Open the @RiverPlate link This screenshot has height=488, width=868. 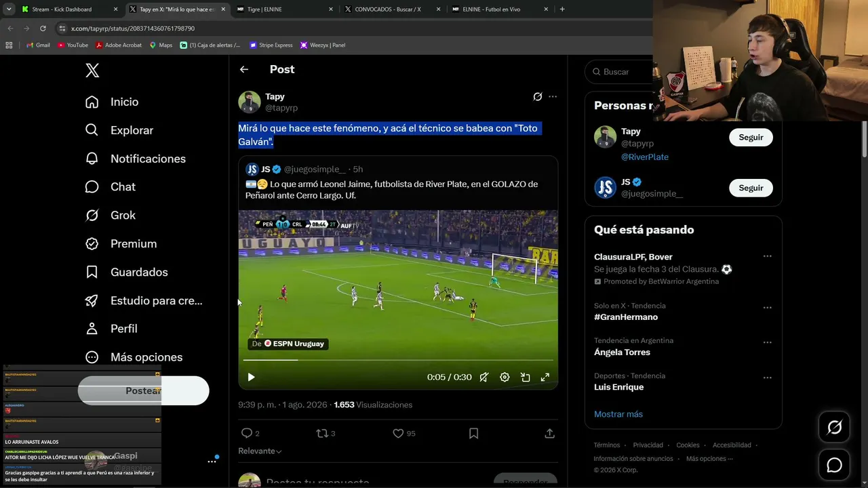tap(645, 157)
